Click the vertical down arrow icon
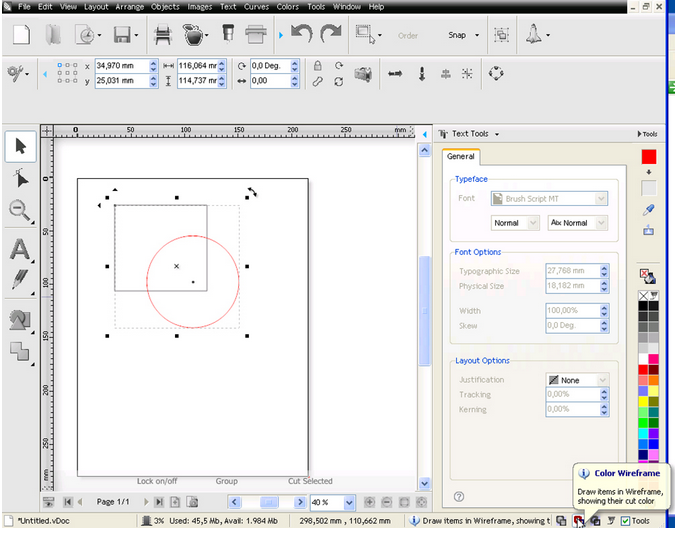The height and width of the screenshot is (538, 675). click(422, 74)
